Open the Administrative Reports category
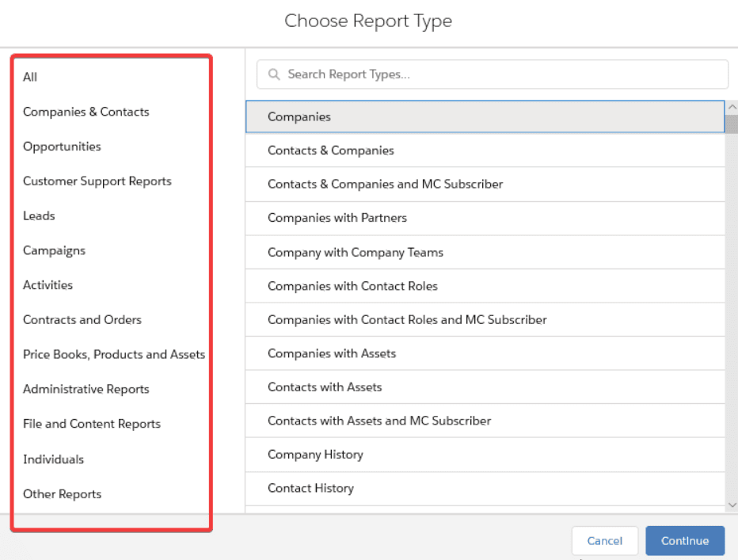Image resolution: width=738 pixels, height=560 pixels. [86, 389]
